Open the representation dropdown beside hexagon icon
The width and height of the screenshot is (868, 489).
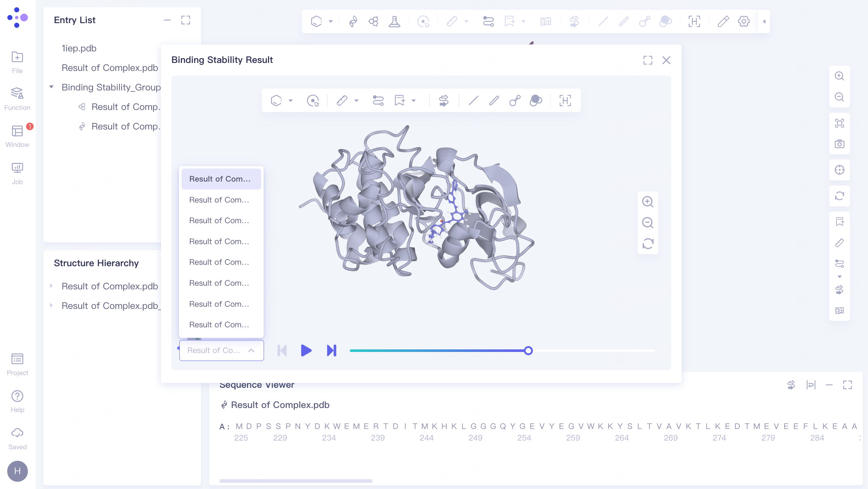330,21
